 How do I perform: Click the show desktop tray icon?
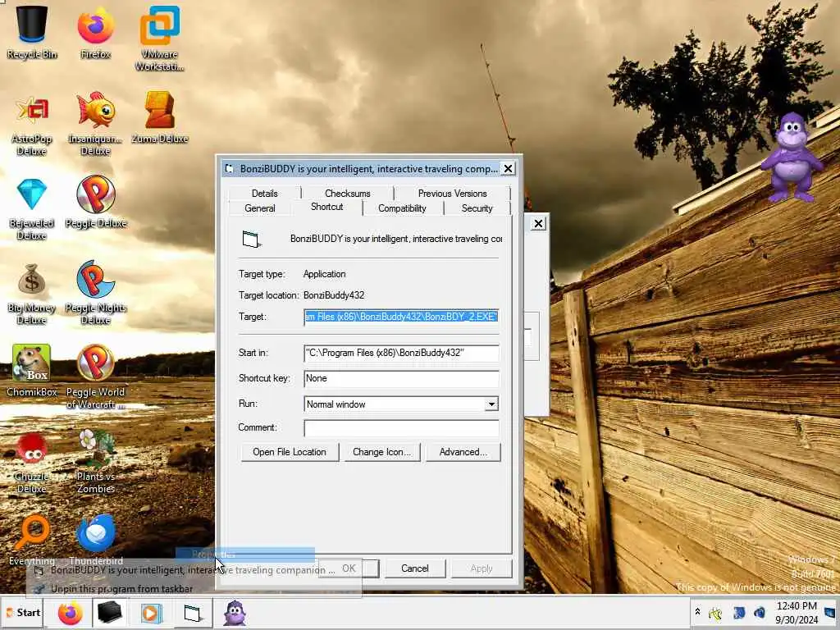coord(830,612)
